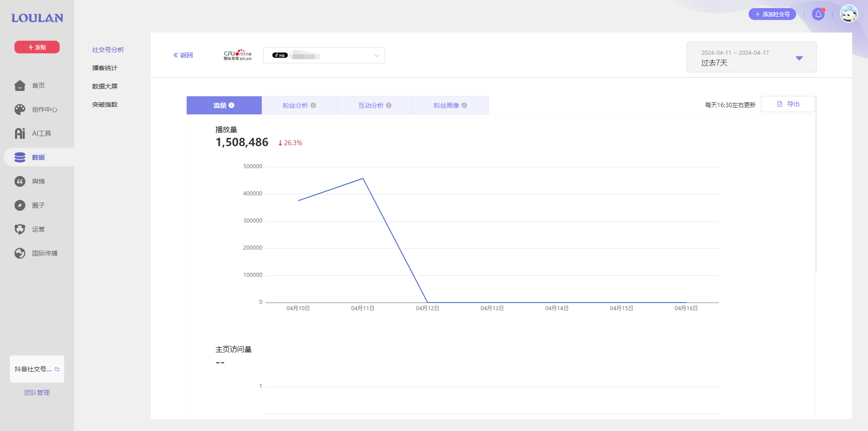
Task: Open 播客统计 in submenu
Action: click(x=105, y=68)
